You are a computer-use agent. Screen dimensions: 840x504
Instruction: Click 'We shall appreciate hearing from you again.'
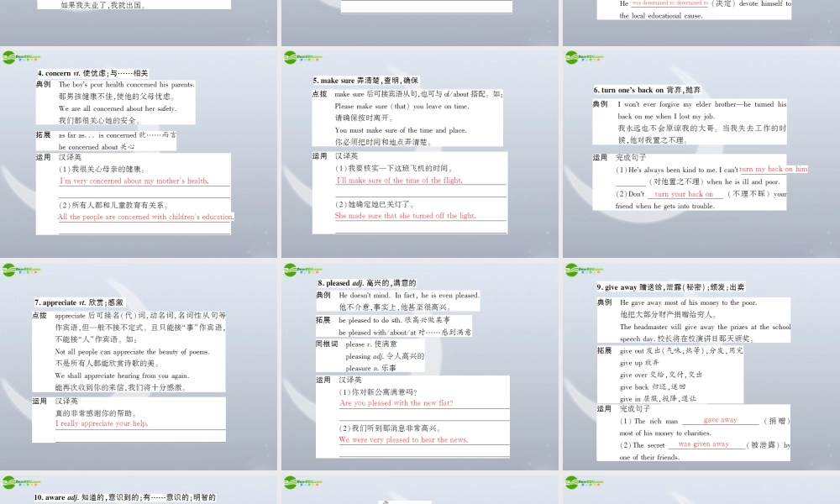122,375
